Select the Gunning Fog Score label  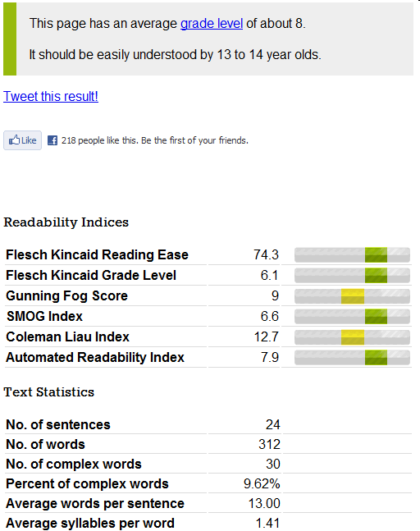[66, 295]
